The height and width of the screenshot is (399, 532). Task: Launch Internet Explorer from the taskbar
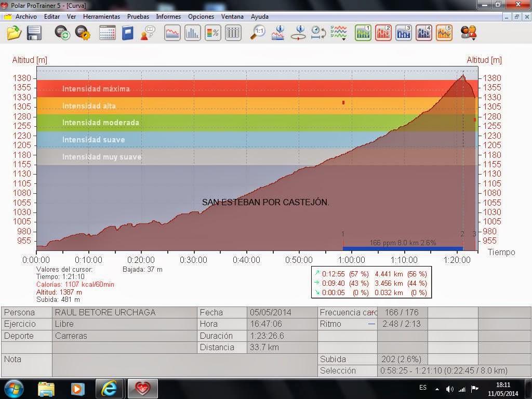109,389
